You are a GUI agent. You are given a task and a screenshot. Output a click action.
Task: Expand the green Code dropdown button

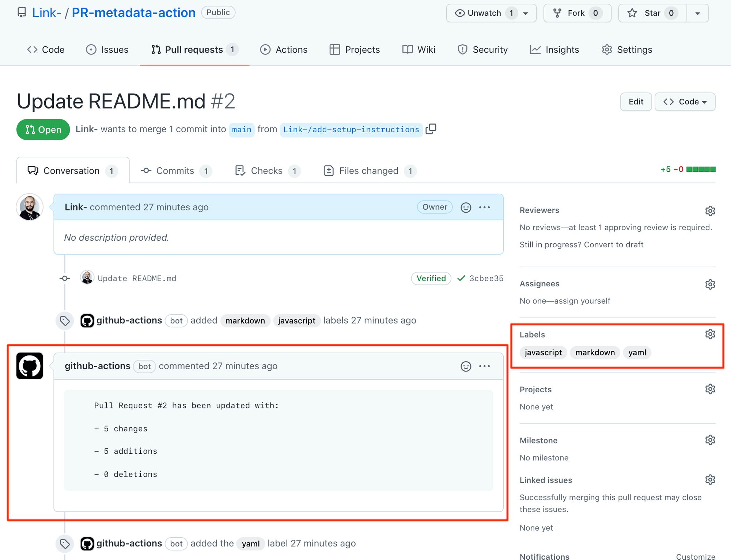coord(685,102)
